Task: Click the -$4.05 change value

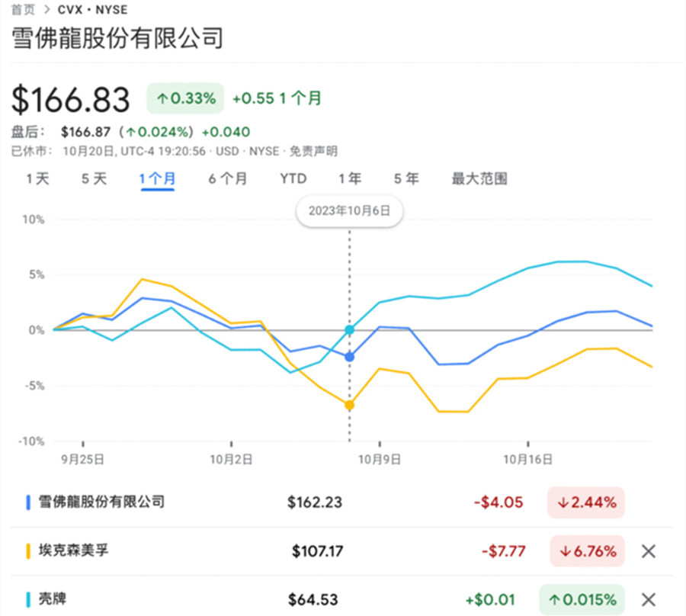Action: coord(498,502)
